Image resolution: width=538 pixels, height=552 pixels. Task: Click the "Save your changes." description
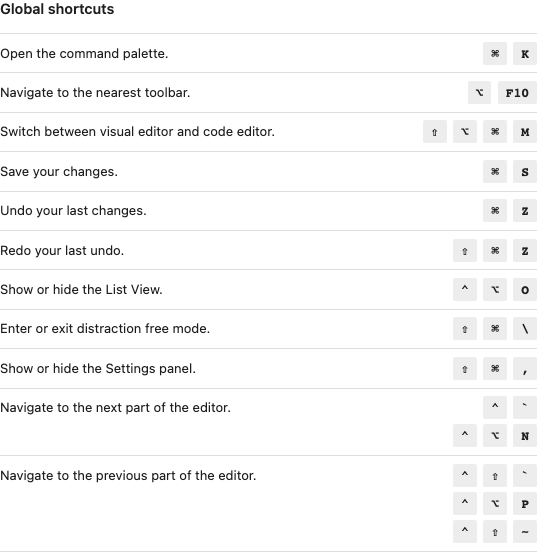coord(59,171)
